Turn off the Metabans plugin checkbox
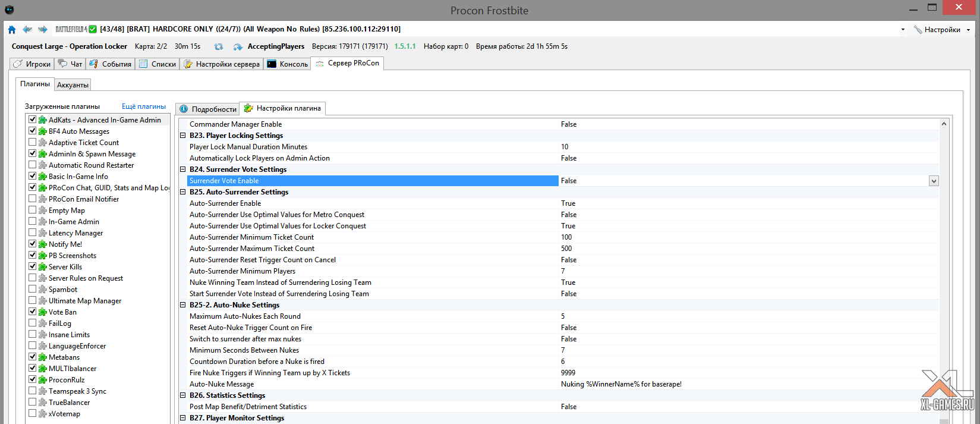980x424 pixels. 33,357
